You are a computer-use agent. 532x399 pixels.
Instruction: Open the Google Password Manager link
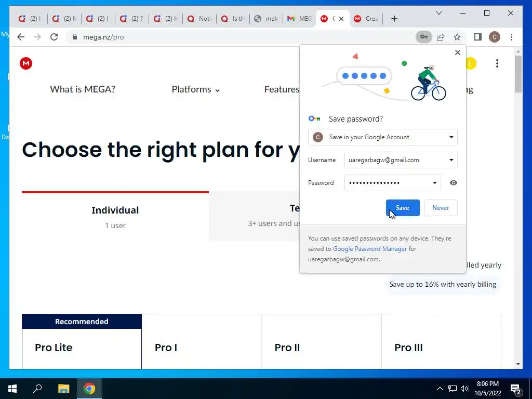(x=370, y=249)
